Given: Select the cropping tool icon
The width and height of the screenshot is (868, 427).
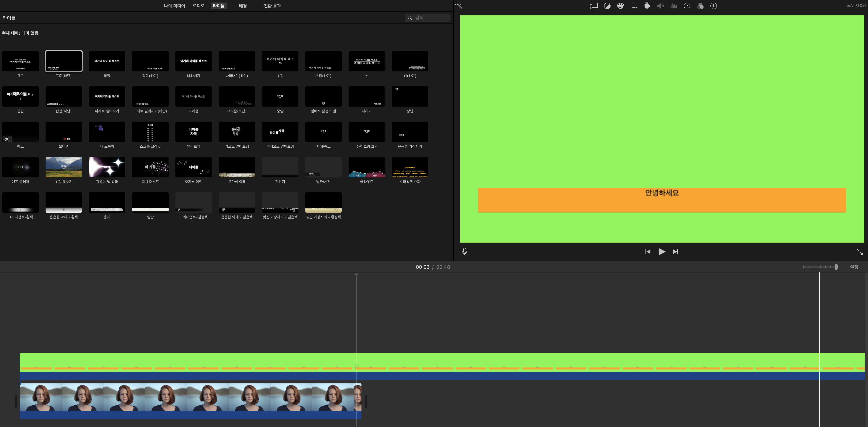Looking at the screenshot, I should tap(634, 6).
